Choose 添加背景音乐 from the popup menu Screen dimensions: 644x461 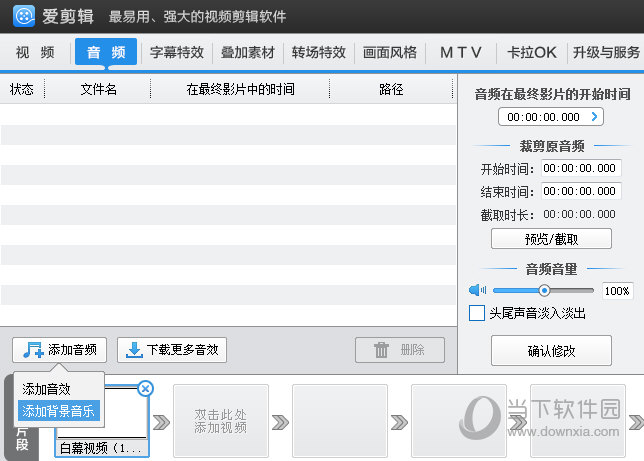click(x=59, y=410)
